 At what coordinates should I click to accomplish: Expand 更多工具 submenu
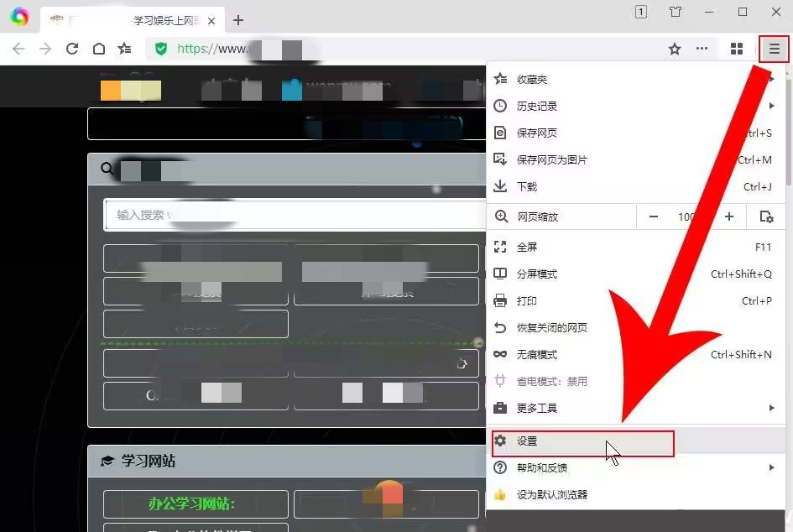(635, 408)
